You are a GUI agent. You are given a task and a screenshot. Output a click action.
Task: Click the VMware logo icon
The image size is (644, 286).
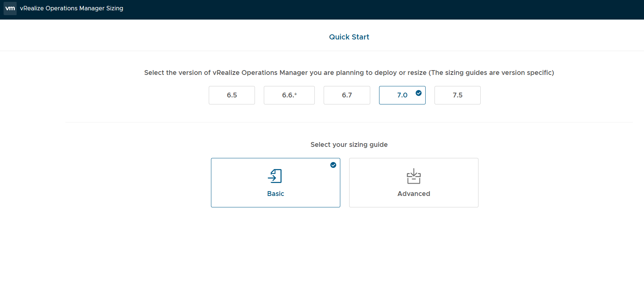click(10, 8)
